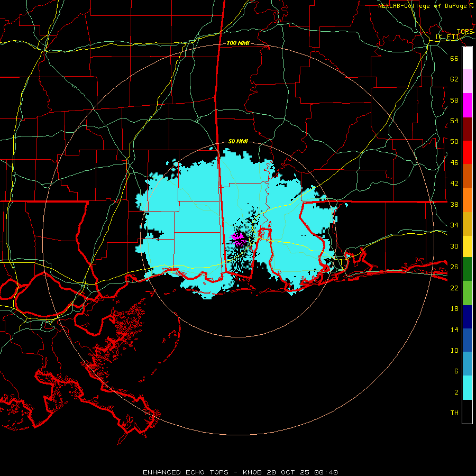Click the "10" legend value
This screenshot has height=476, width=476.
[454, 351]
